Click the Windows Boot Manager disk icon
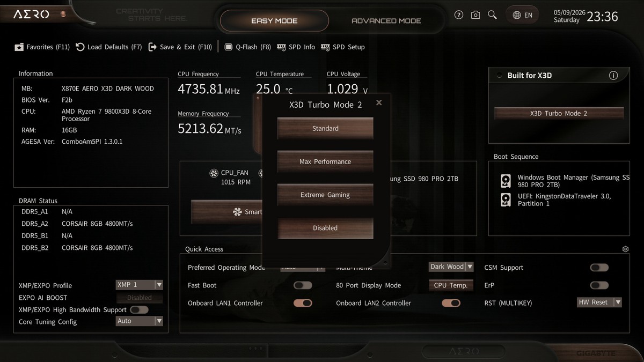Screen dimensions: 644x362 [506, 181]
